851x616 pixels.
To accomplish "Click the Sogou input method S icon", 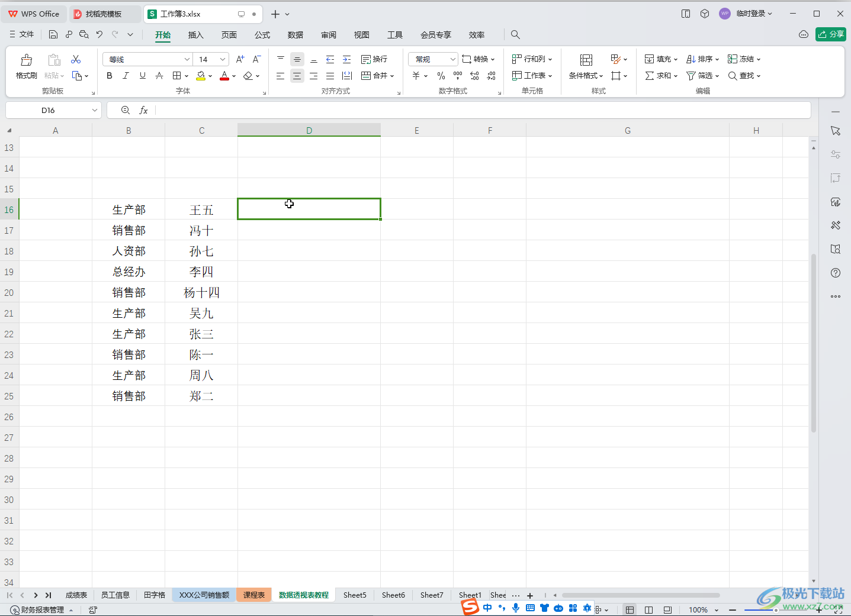I will pos(470,607).
